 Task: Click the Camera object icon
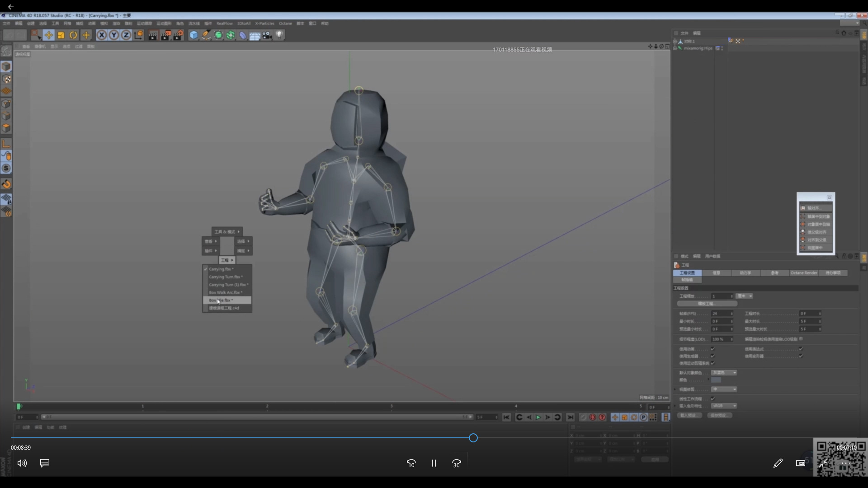click(267, 35)
